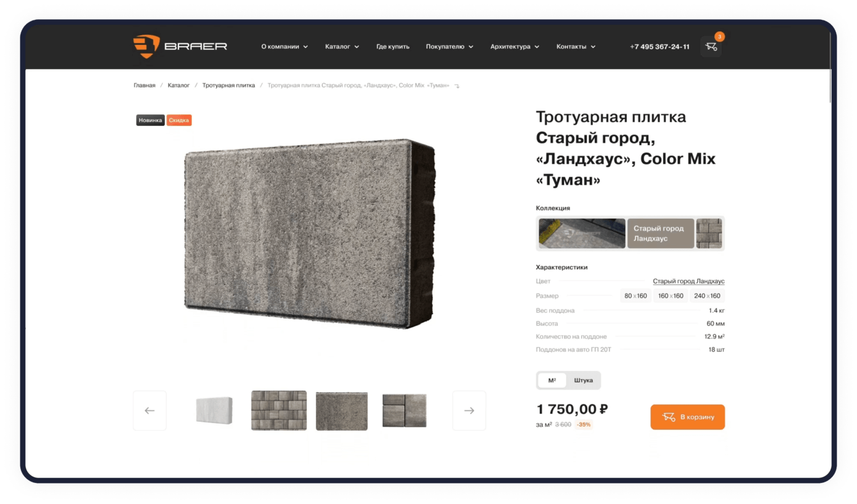Expand the Покупателю dropdown menu
Viewport: 857px width, 504px height.
[450, 47]
